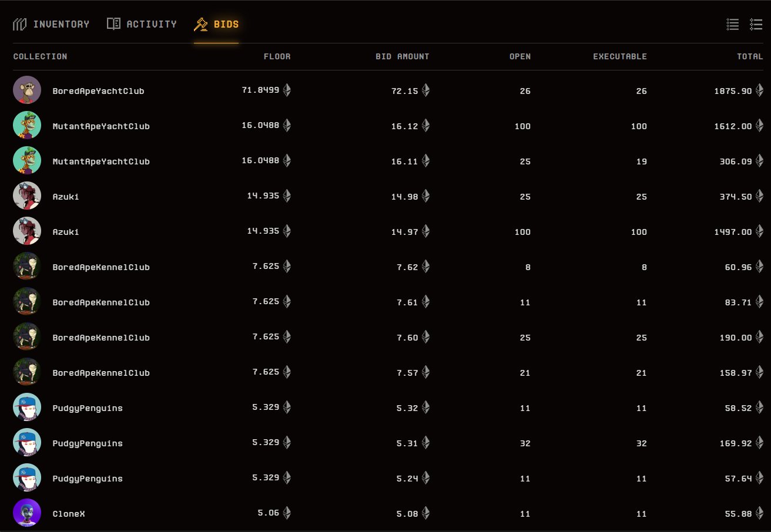Click BoredApeKennelClub avatar in 7.60 bid row
This screenshot has width=771, height=532.
pos(27,337)
